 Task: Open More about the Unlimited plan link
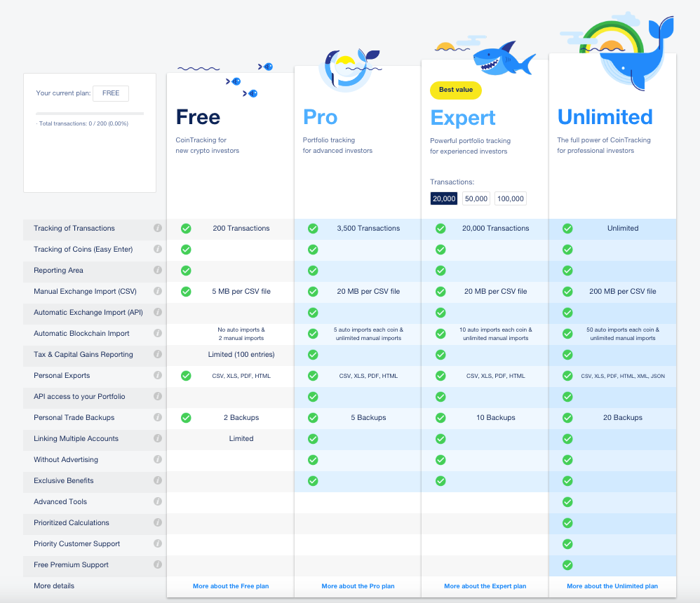[612, 586]
